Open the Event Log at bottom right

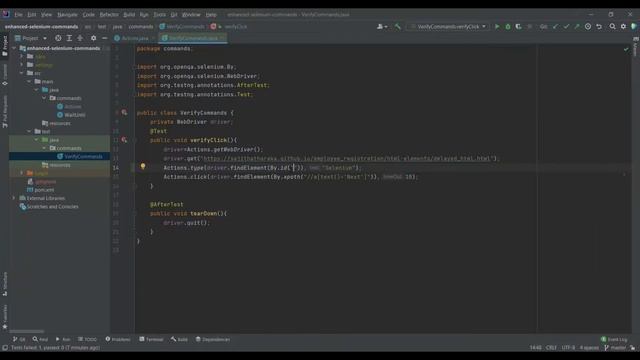pos(614,339)
